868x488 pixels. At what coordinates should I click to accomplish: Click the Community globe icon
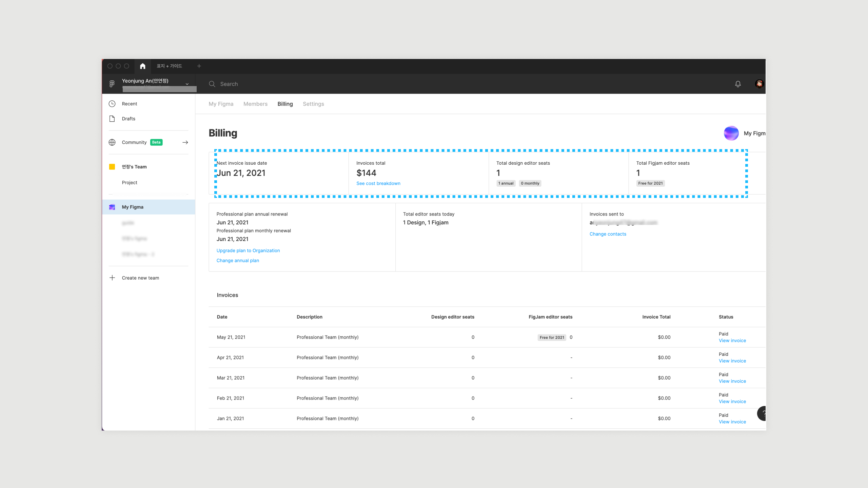tap(112, 142)
